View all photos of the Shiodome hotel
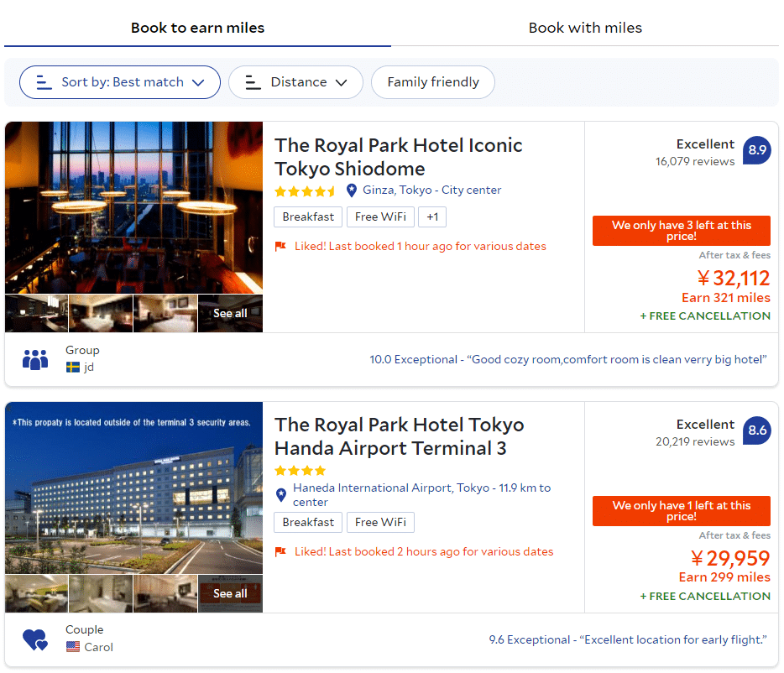 coord(230,313)
